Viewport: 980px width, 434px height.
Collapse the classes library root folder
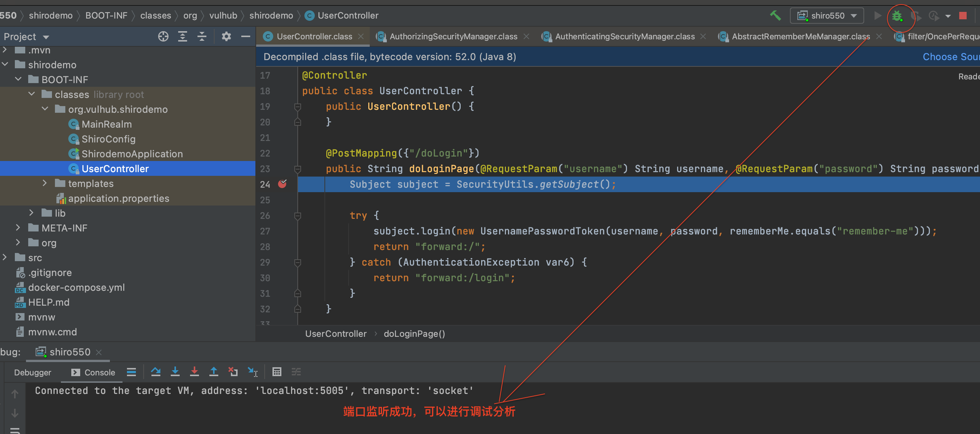(x=32, y=94)
